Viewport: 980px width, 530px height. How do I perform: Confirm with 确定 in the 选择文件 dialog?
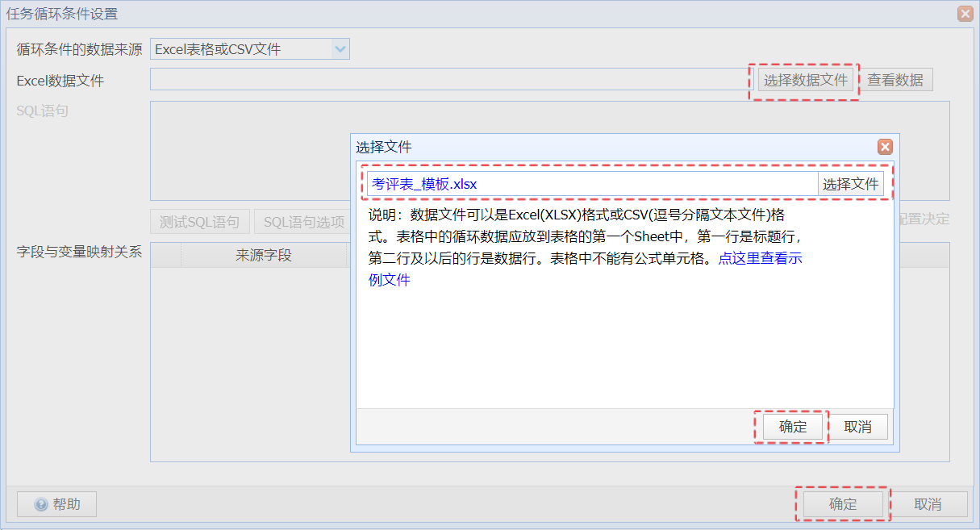click(792, 427)
